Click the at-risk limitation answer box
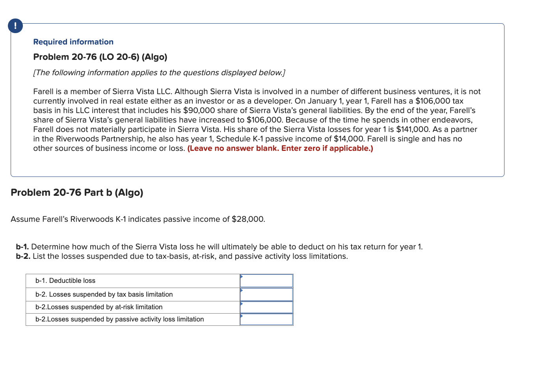 [x=266, y=307]
